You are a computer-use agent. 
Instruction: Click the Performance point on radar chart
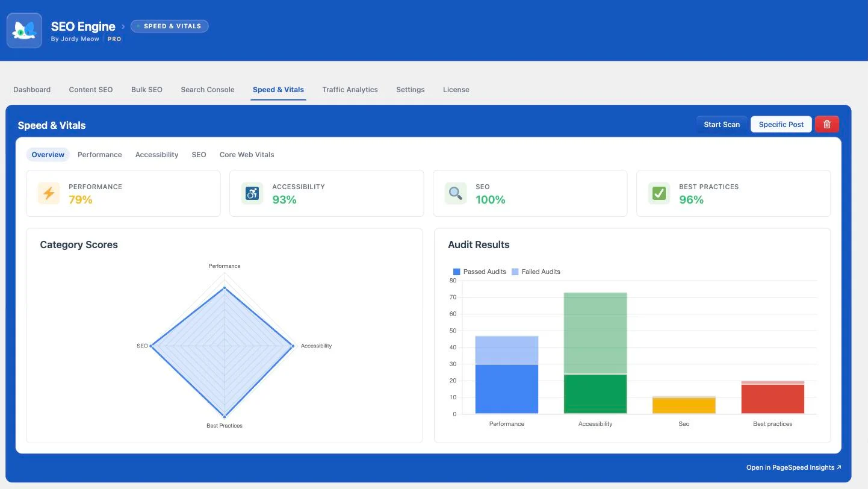pyautogui.click(x=225, y=288)
